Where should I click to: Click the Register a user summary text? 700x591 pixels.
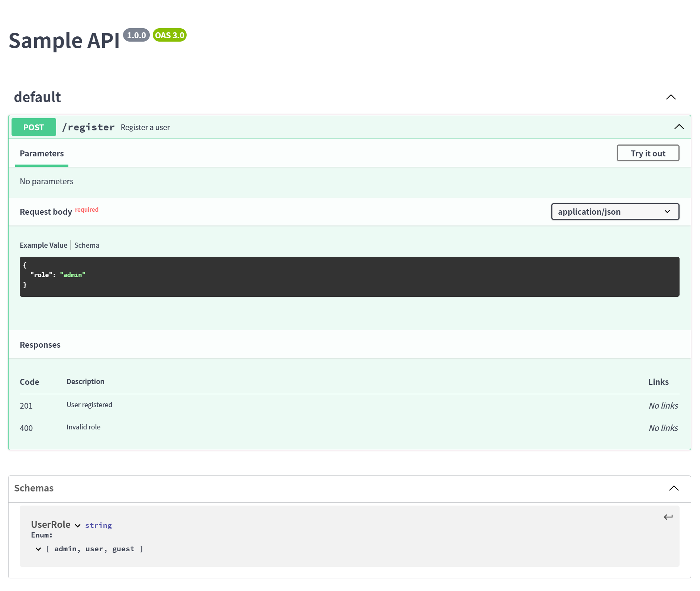pyautogui.click(x=145, y=127)
